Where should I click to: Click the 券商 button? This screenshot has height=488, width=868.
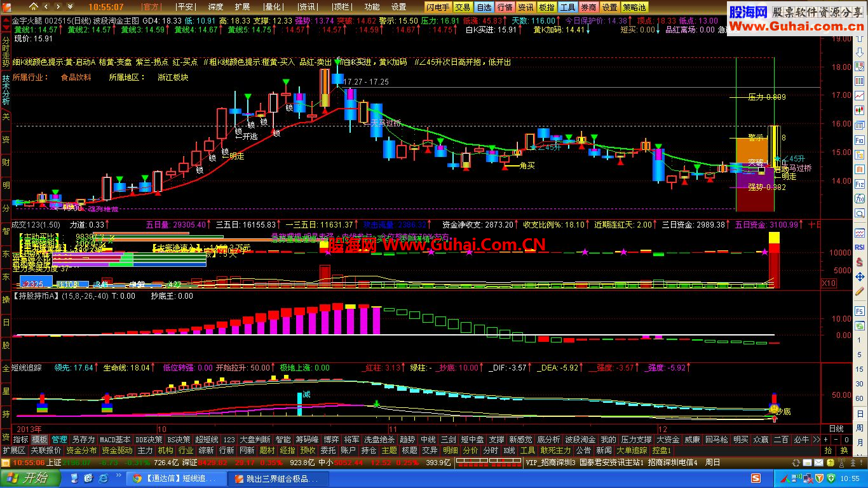coord(589,7)
